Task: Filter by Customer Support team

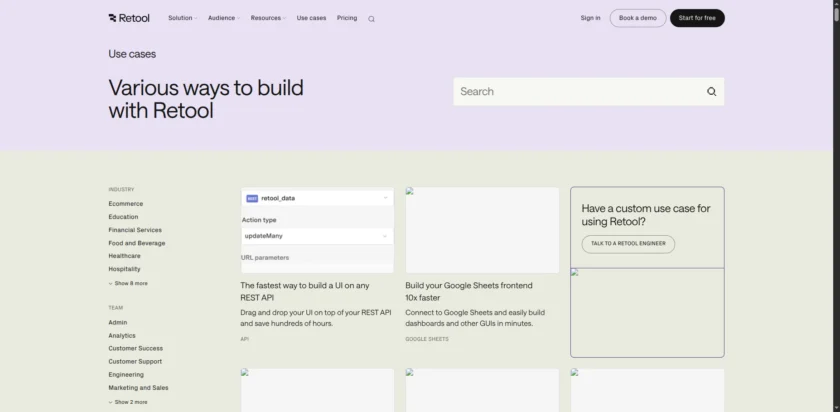Action: click(x=135, y=362)
